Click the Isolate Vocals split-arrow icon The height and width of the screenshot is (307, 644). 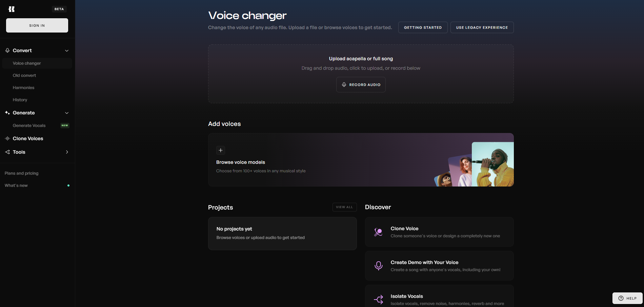(x=378, y=299)
